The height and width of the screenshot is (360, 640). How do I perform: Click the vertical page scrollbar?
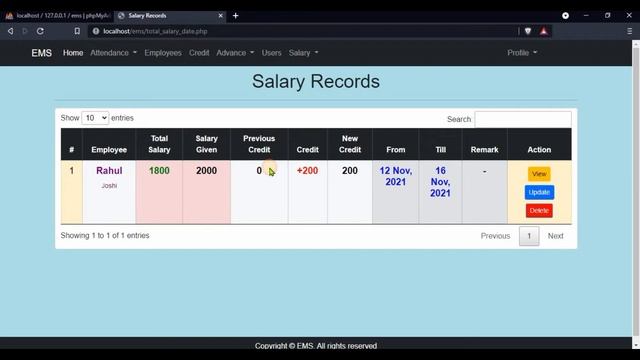pyautogui.click(x=636, y=192)
